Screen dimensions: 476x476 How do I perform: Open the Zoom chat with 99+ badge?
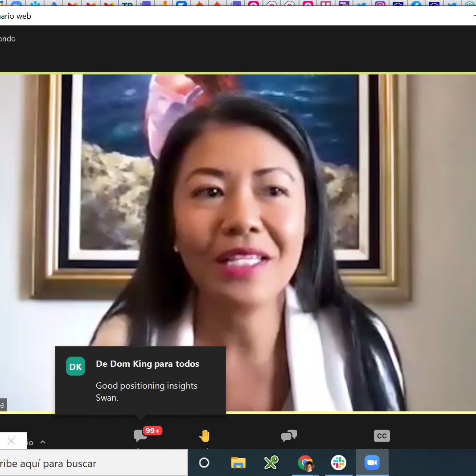coord(148,435)
